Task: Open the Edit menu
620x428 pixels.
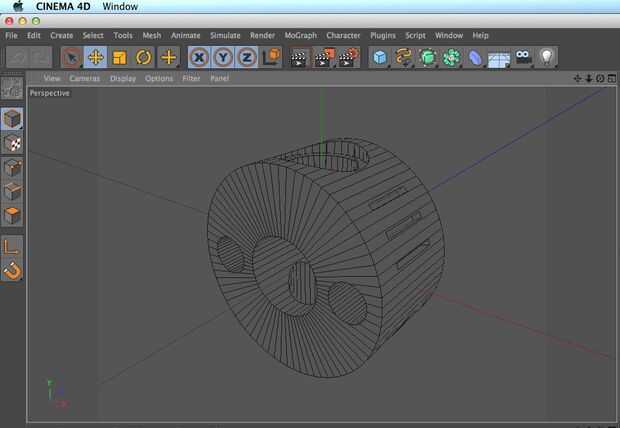Action: pos(34,36)
